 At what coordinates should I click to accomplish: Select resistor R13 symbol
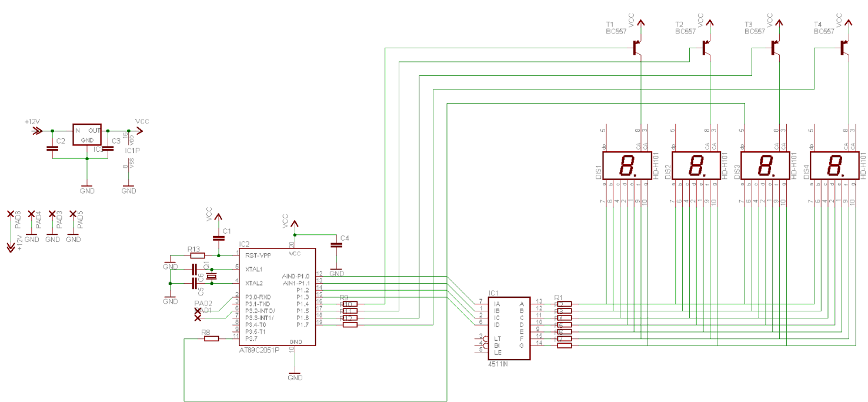click(197, 255)
